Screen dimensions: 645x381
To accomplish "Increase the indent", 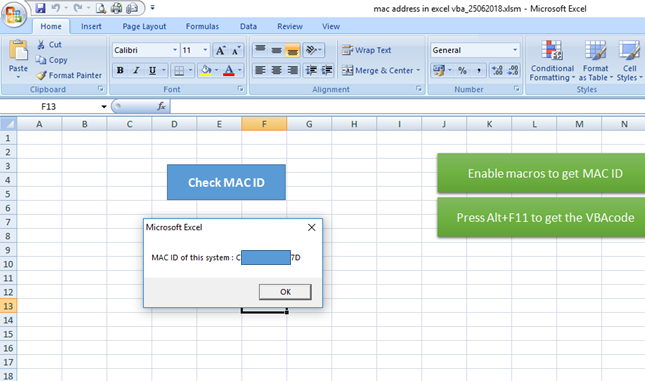I will coord(327,70).
